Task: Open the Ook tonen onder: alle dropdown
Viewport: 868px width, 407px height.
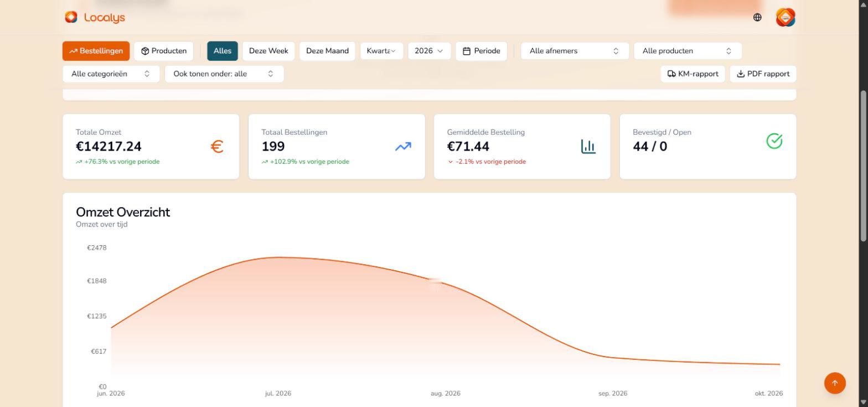Action: pos(224,74)
